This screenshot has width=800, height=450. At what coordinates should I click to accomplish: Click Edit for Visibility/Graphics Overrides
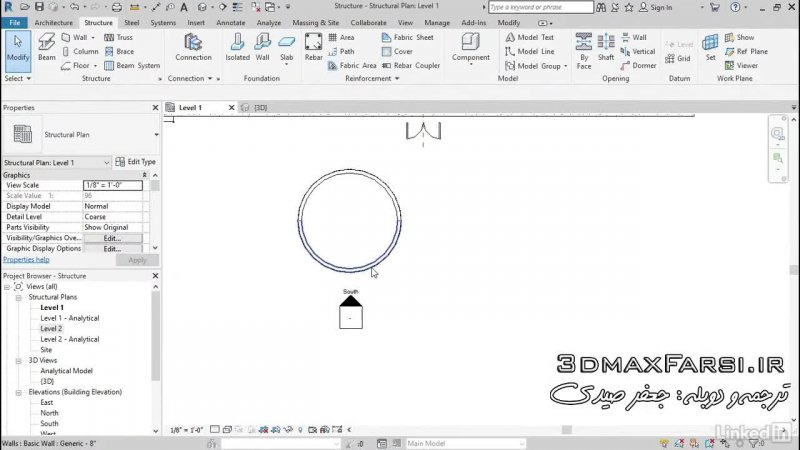[x=111, y=238]
